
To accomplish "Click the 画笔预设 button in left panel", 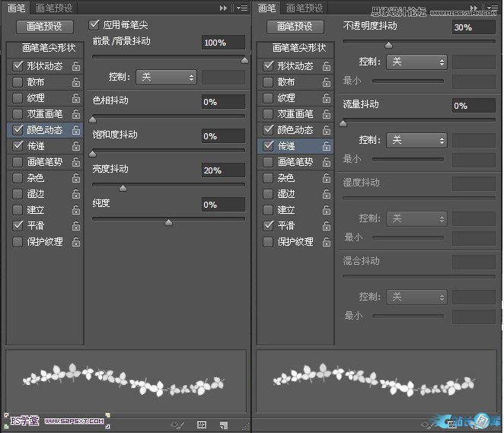I will [43, 27].
